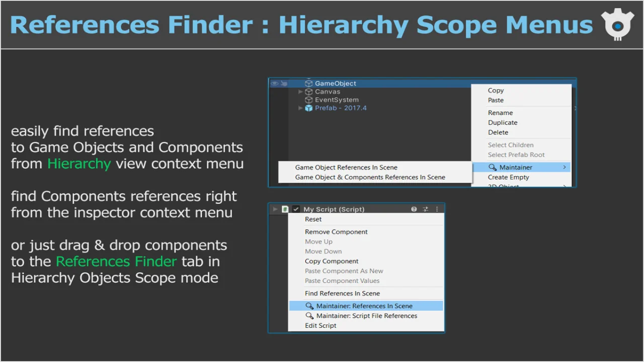Screen dimensions: 644x362
Task: Choose Game Object References In Scene
Action: [346, 167]
